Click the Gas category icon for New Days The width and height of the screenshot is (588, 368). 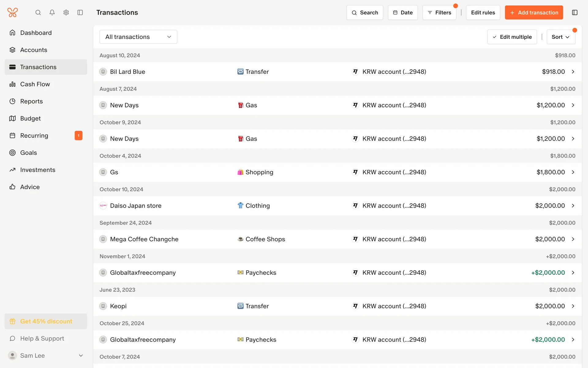tap(241, 105)
